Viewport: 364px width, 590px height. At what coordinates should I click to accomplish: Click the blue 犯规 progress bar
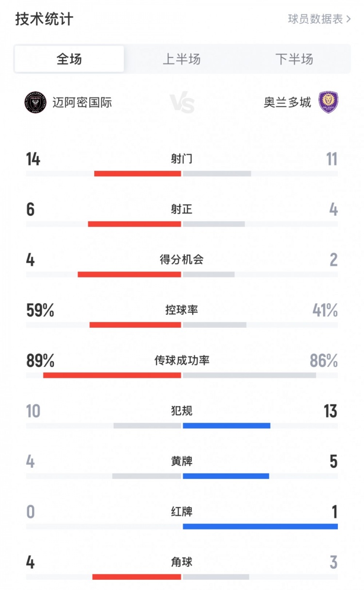tap(226, 425)
